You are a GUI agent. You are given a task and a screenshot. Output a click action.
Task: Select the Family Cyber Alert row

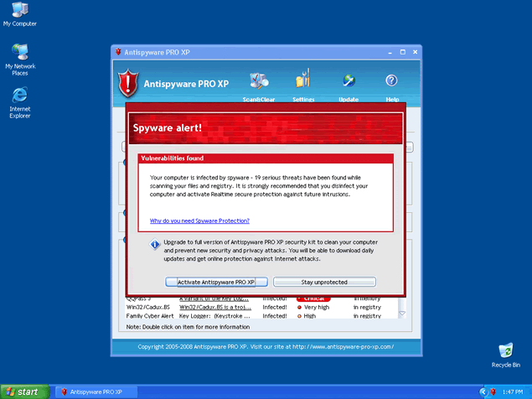[x=149, y=316]
